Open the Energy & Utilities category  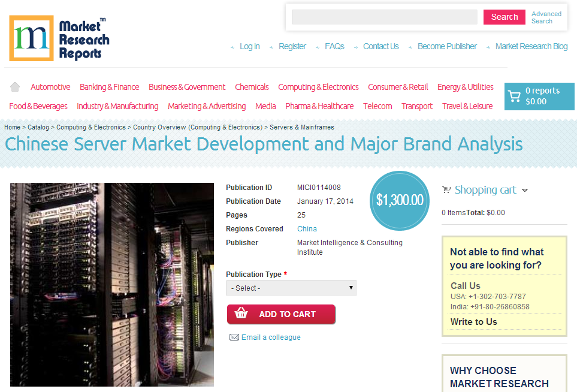(x=465, y=87)
